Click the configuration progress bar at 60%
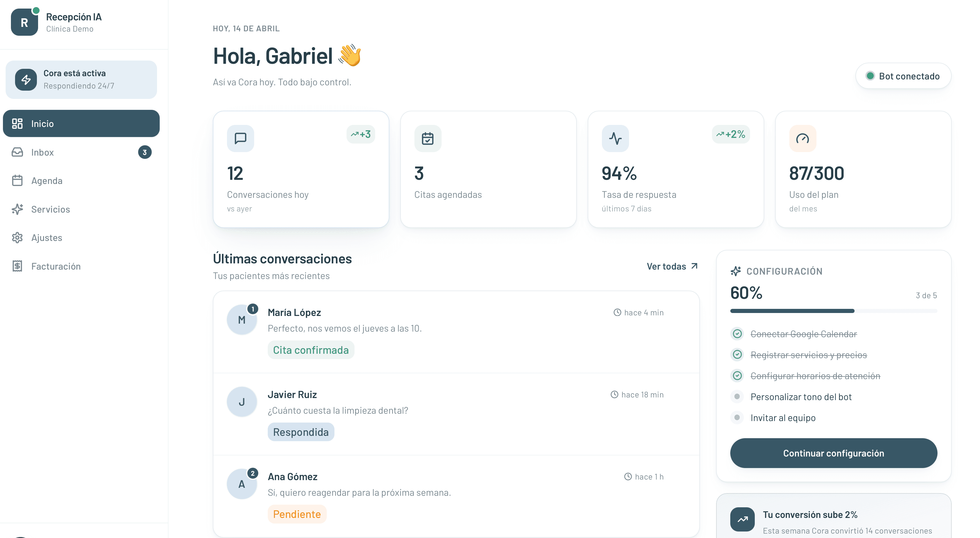 834,311
